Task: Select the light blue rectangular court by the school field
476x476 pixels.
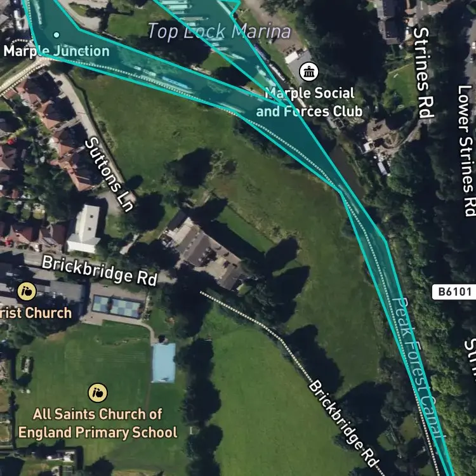Action: tap(164, 362)
